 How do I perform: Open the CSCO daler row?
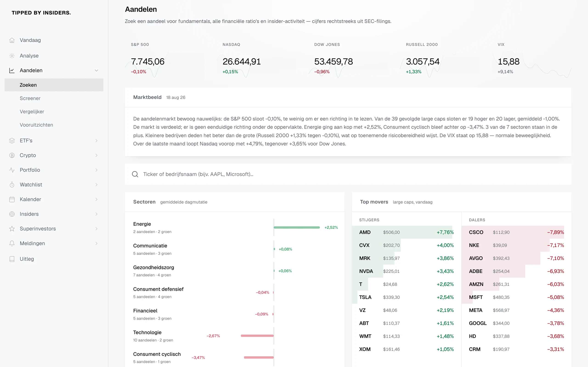(516, 232)
